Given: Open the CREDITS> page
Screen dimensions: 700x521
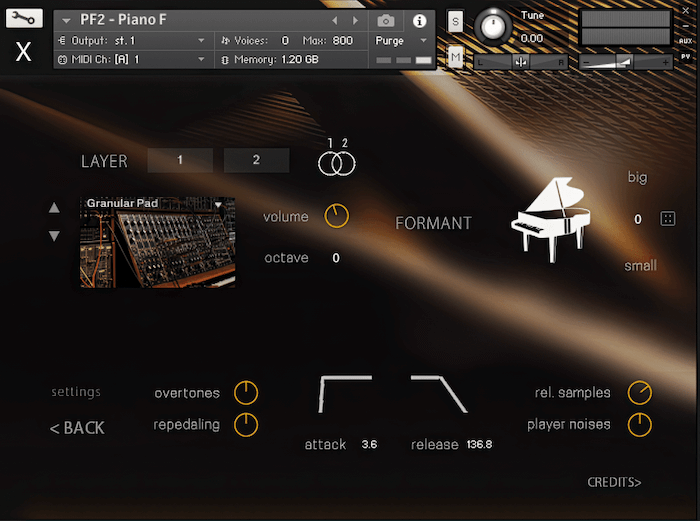Looking at the screenshot, I should click(614, 483).
